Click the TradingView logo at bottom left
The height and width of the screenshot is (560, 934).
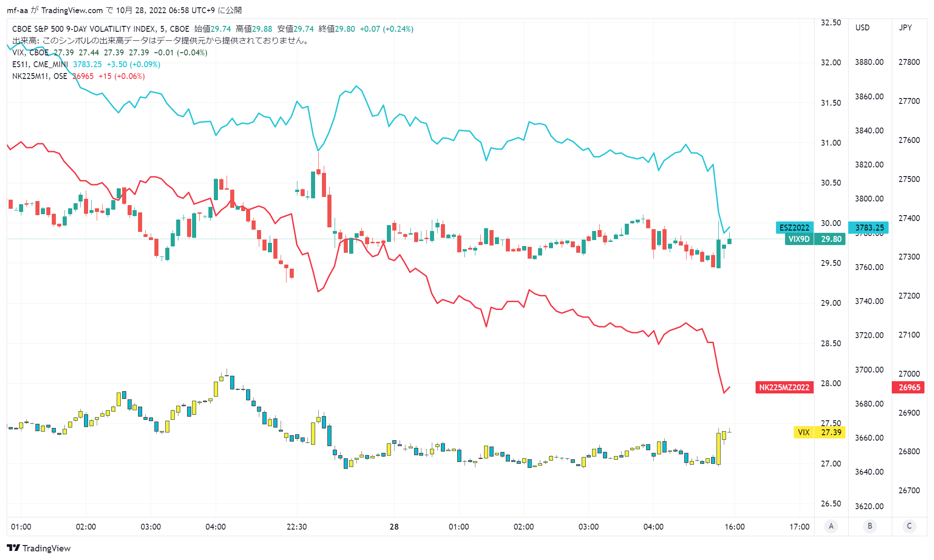coord(39,548)
